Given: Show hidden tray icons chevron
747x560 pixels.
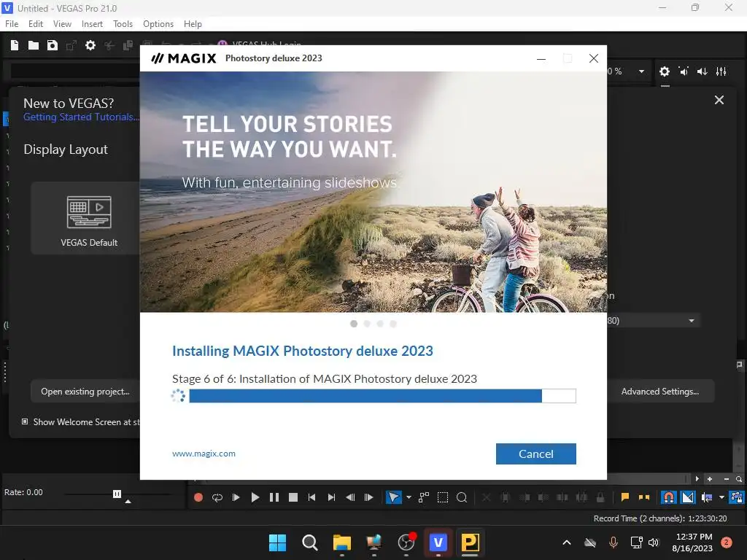Looking at the screenshot, I should (567, 542).
